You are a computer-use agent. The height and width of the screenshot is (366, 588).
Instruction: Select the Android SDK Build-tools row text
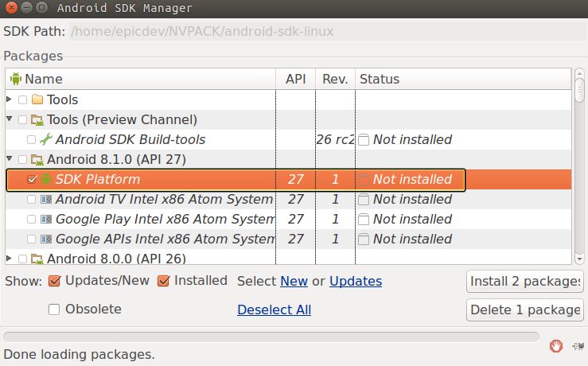pos(130,139)
